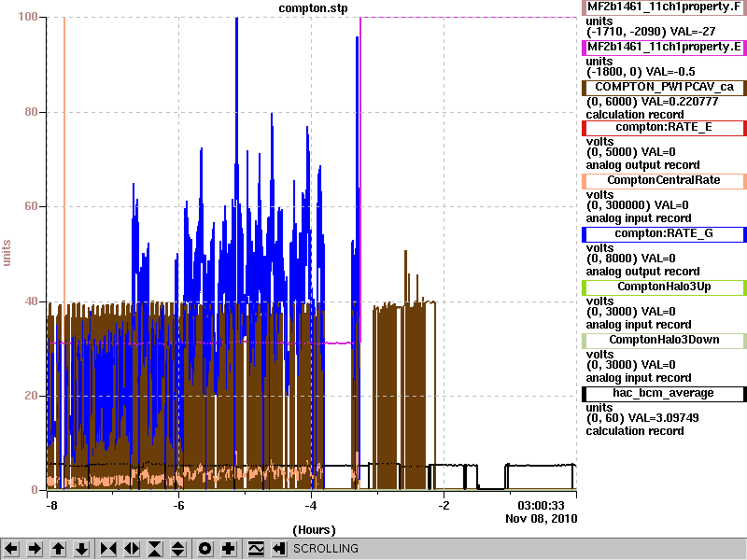Pan the graph right with the right arrow
The image size is (747, 560).
[35, 549]
